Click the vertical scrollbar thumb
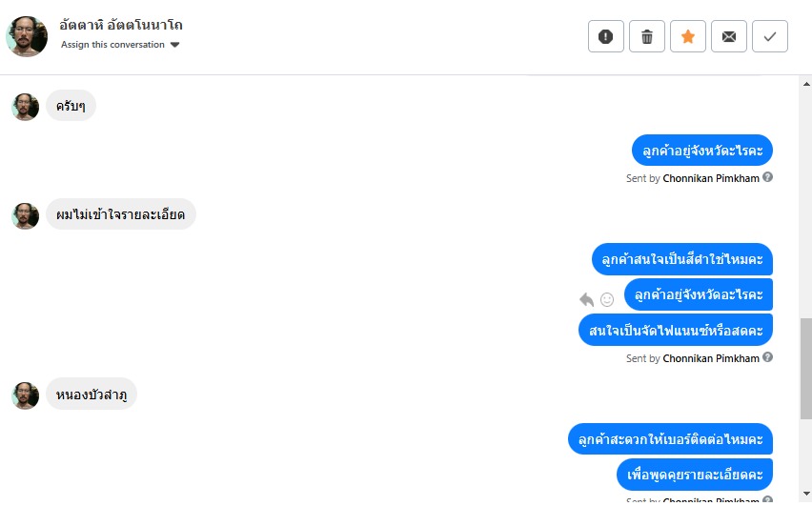 click(805, 368)
